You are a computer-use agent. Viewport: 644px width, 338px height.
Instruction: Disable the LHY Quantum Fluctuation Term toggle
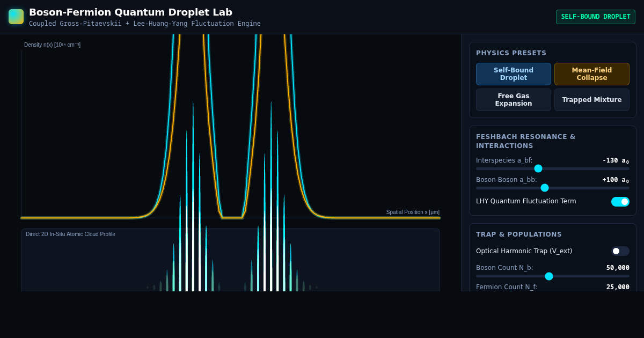pyautogui.click(x=620, y=202)
